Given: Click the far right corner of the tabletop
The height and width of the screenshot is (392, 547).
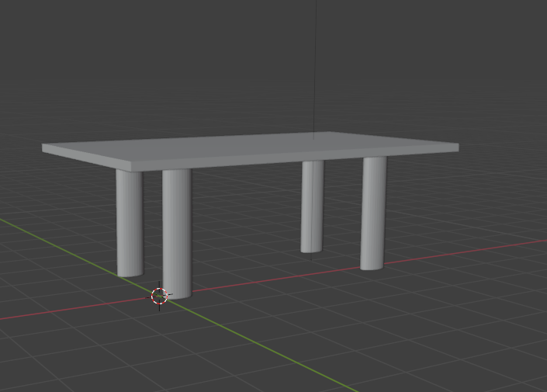Looking at the screenshot, I should click(457, 146).
